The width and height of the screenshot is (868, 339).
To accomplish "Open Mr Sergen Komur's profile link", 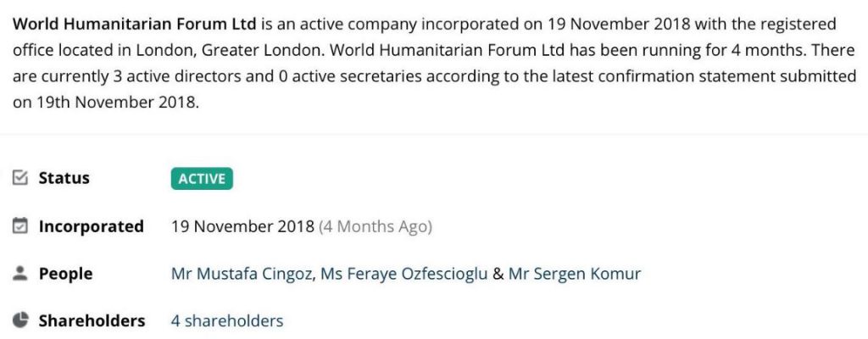I will coord(575,274).
